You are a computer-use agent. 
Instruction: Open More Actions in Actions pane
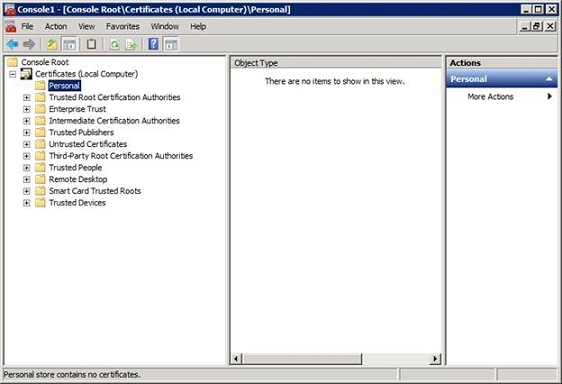coord(502,96)
